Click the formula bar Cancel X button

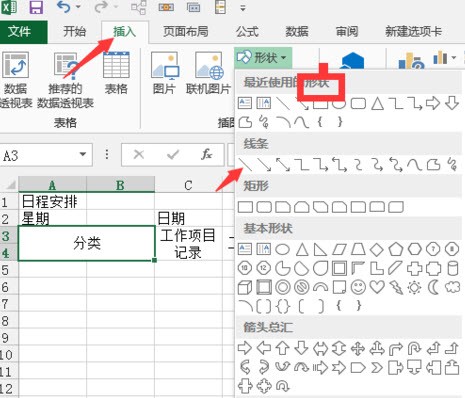coord(139,155)
